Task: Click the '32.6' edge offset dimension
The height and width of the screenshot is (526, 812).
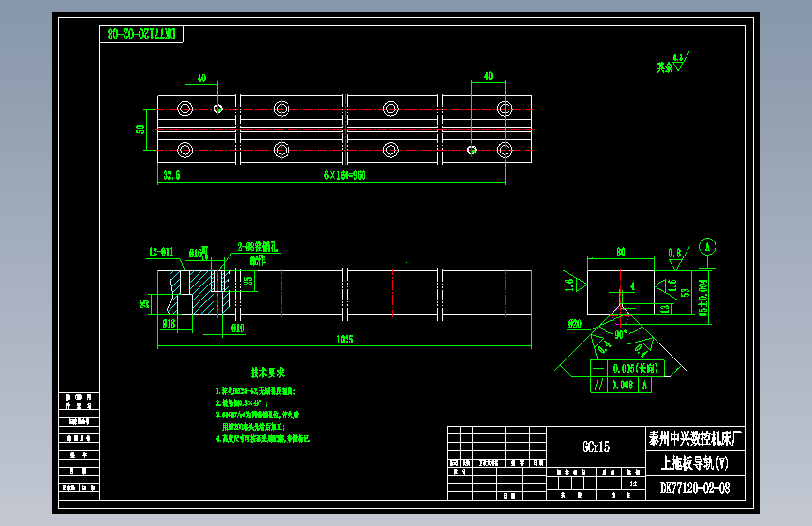Action: [x=171, y=175]
